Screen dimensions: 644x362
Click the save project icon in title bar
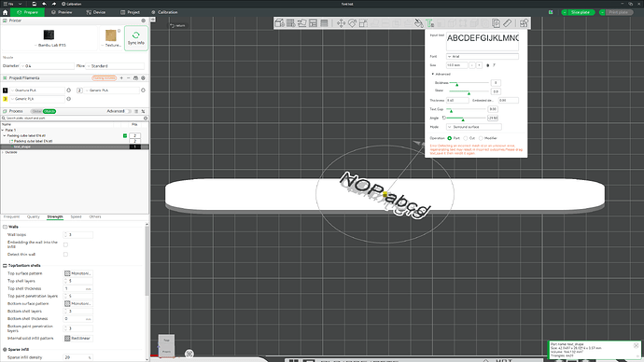(35, 4)
